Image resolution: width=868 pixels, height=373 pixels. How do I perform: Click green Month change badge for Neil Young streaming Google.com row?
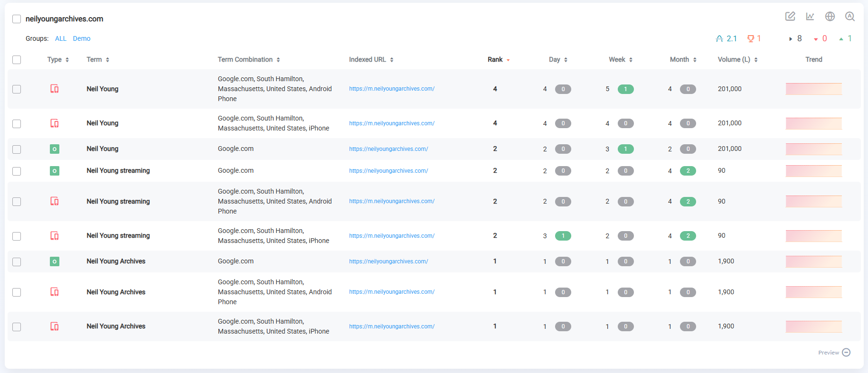[x=688, y=171]
